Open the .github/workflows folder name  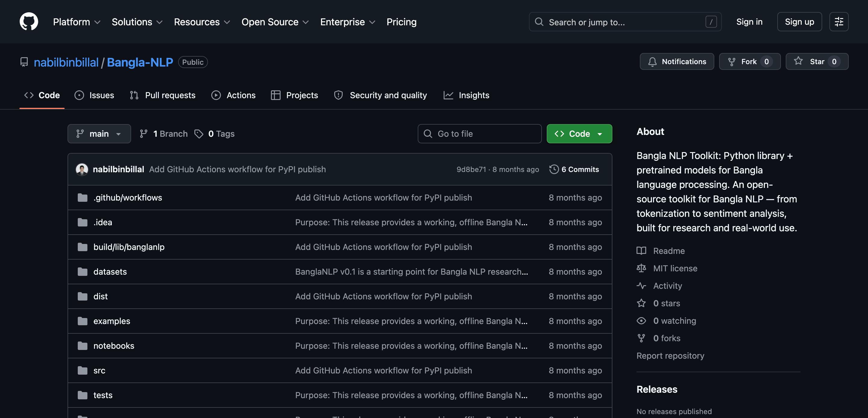(x=128, y=198)
